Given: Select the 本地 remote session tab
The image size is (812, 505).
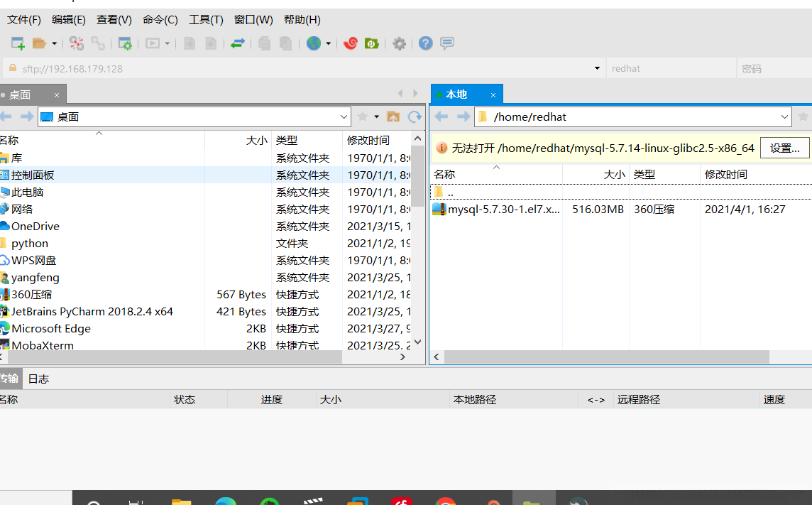Looking at the screenshot, I should [x=466, y=94].
